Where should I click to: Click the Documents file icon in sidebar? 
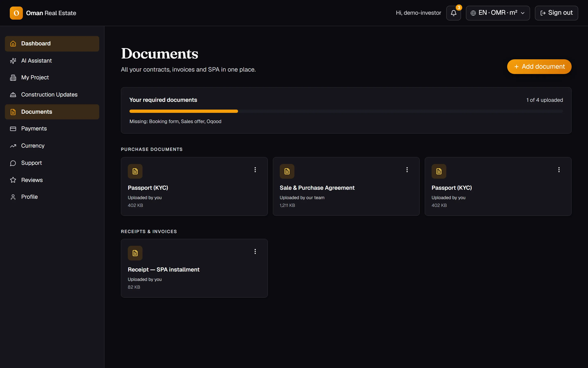pos(13,112)
